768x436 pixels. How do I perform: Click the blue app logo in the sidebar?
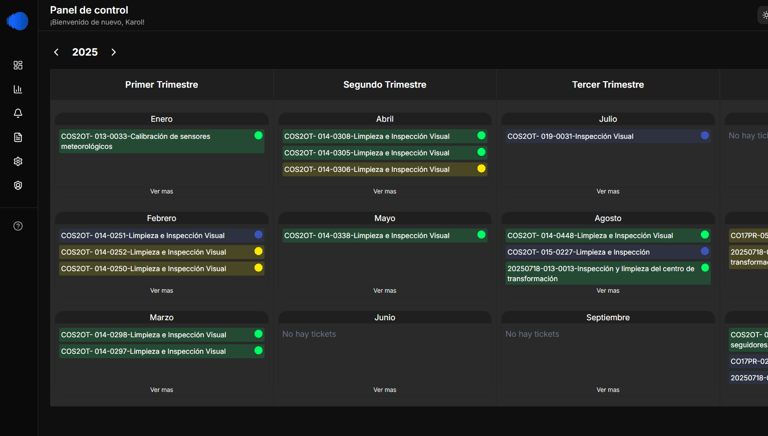pos(18,21)
